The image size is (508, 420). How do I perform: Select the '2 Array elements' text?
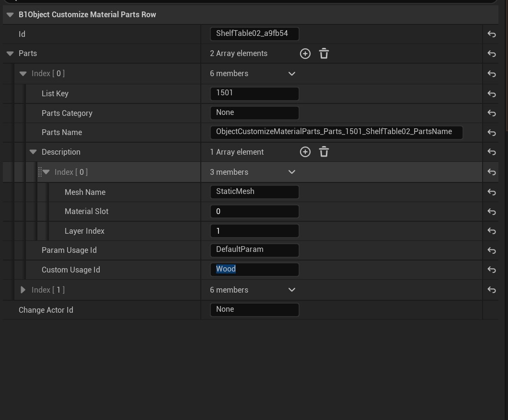coord(239,54)
